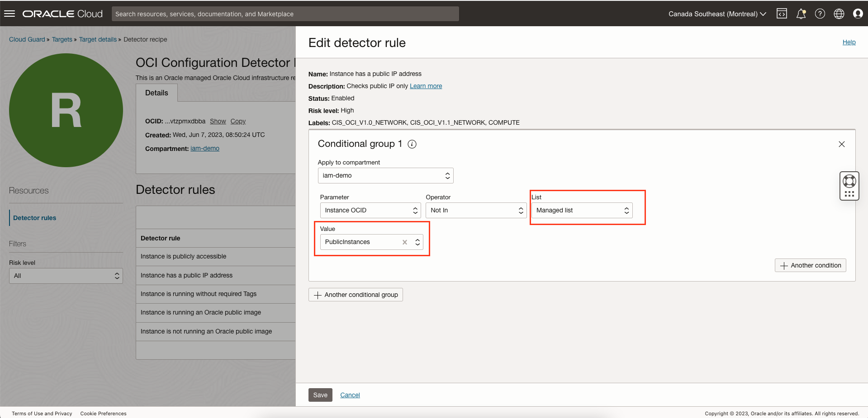Open the user profile avatar menu

[x=858, y=14]
